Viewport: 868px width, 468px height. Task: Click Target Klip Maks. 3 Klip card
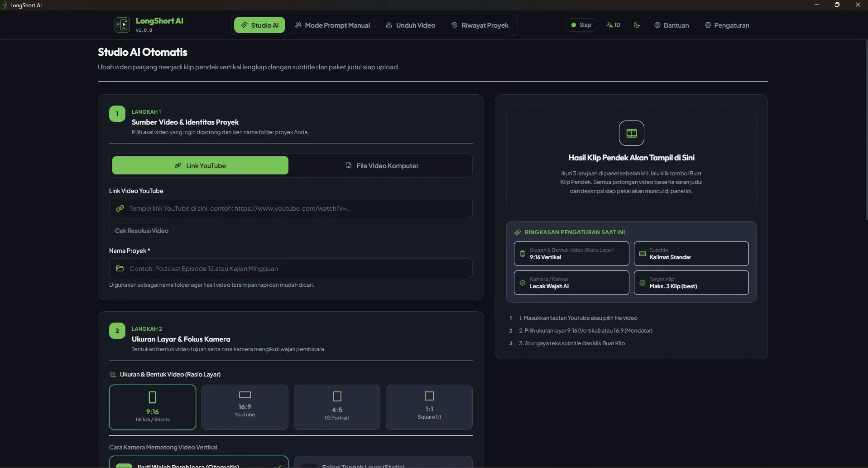click(x=691, y=283)
